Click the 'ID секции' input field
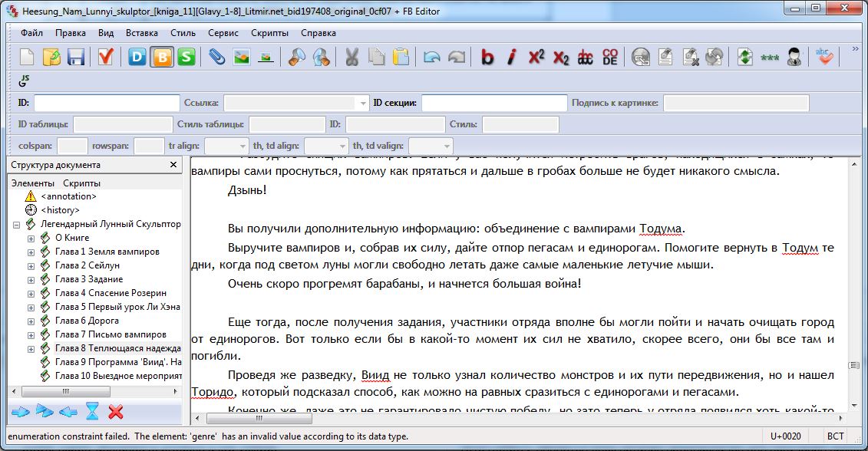This screenshot has width=868, height=451. (x=493, y=103)
